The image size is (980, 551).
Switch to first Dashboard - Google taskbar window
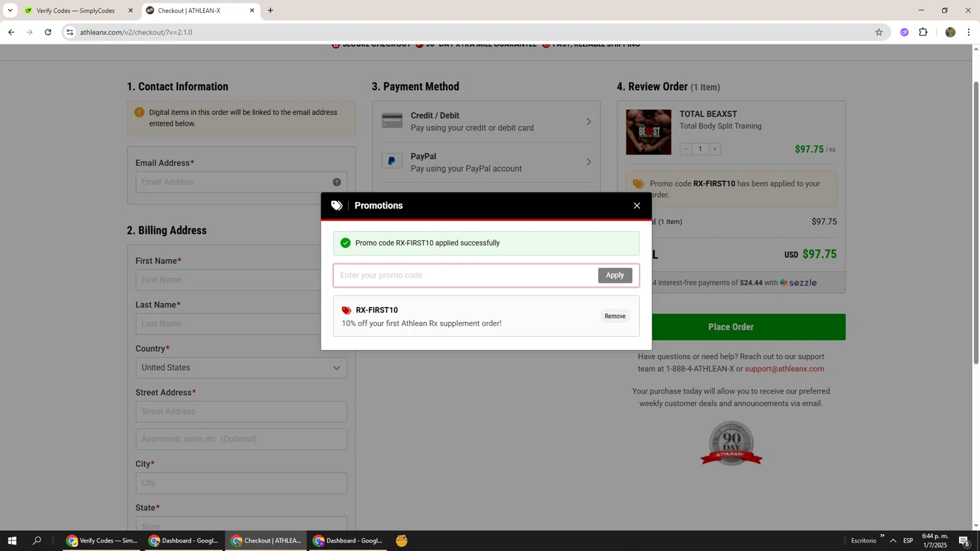tap(184, 541)
